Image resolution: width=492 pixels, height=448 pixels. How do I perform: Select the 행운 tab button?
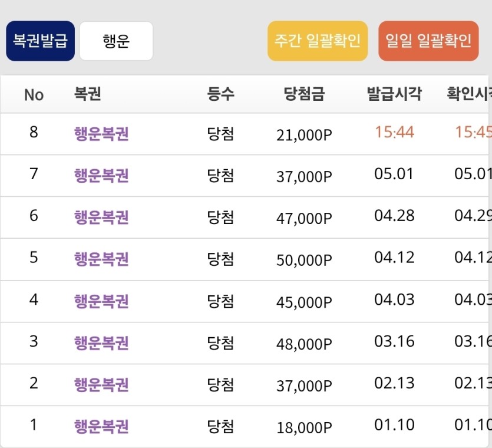[116, 41]
